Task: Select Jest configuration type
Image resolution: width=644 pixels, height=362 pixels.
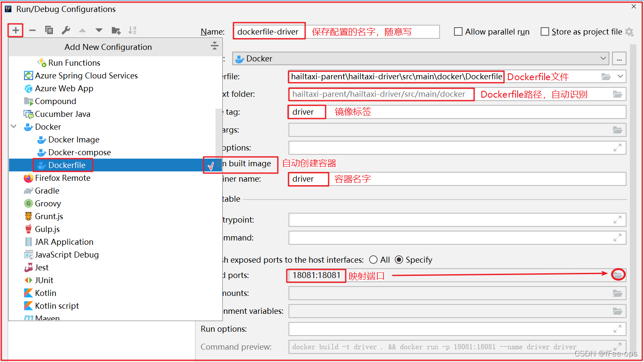Action: point(42,267)
